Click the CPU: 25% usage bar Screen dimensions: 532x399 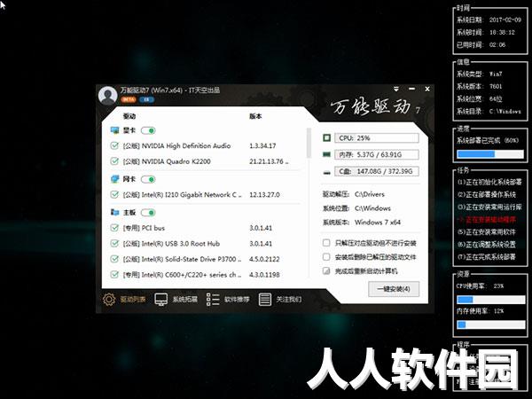point(377,137)
